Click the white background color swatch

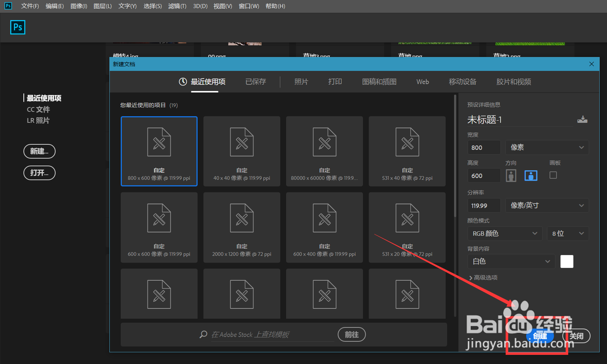pyautogui.click(x=567, y=261)
